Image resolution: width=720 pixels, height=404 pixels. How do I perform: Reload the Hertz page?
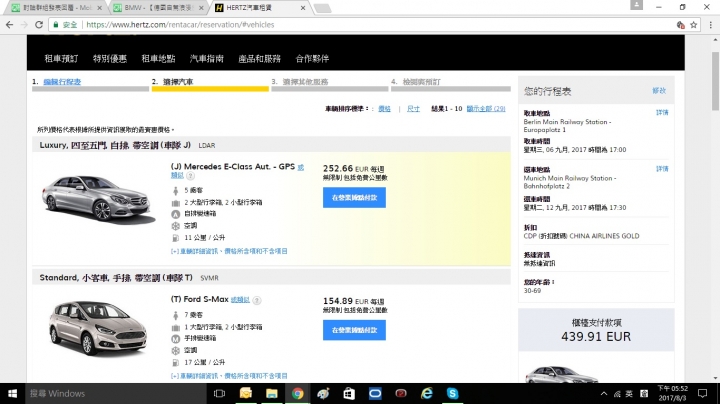(x=39, y=25)
